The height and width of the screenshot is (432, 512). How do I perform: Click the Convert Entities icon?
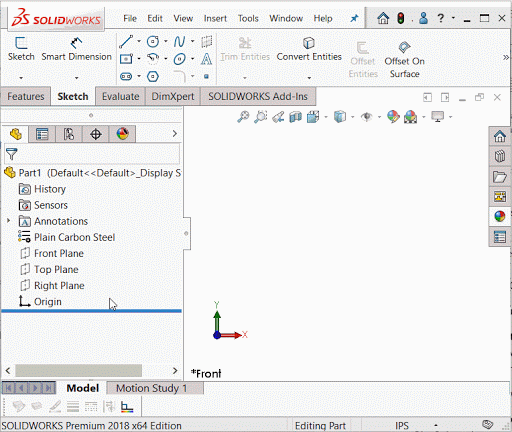point(309,43)
